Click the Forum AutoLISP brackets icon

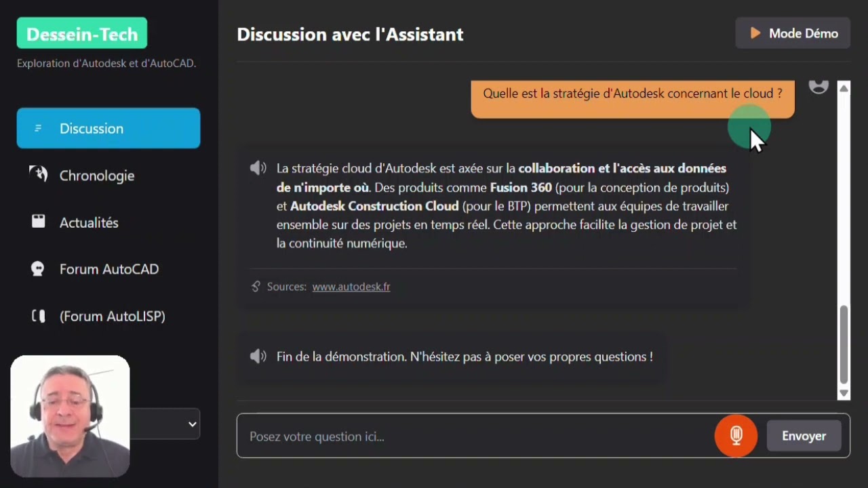(x=39, y=316)
